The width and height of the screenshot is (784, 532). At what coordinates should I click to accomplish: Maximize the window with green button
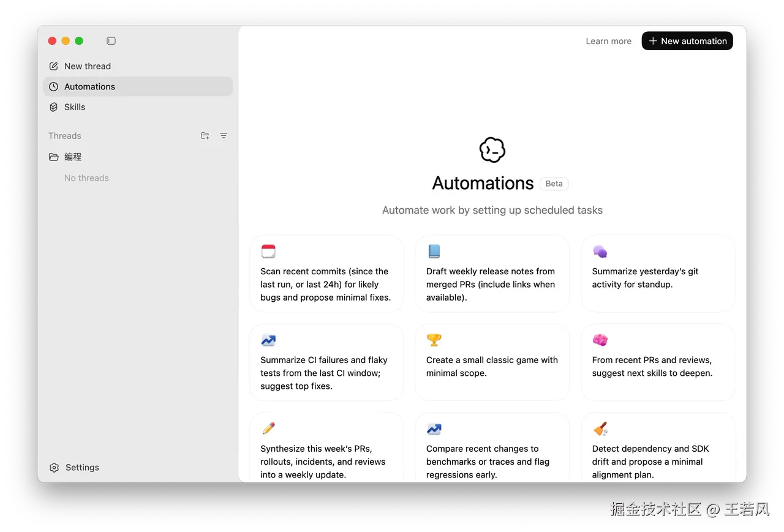[79, 41]
